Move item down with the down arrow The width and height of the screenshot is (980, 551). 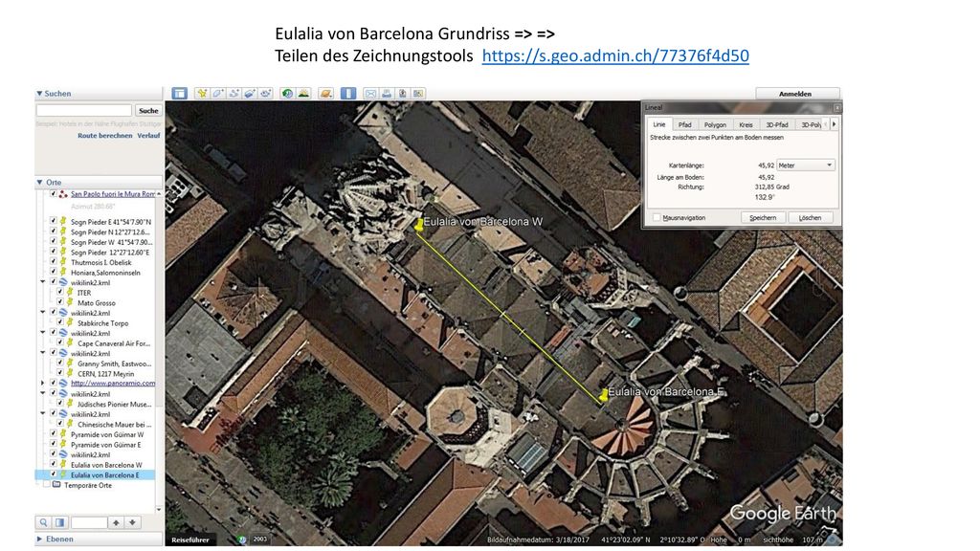(132, 522)
